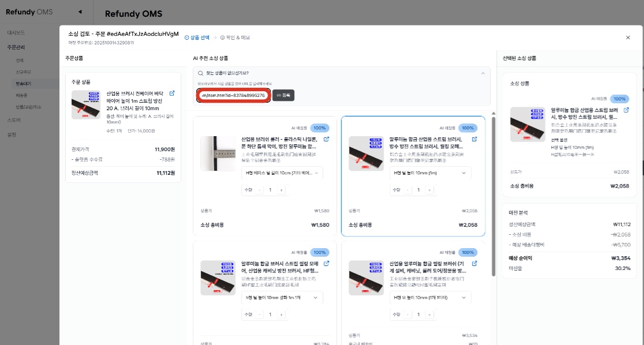This screenshot has height=345, width=644.
Task: Click the AI 추천 소싱 상품 list scrollbar
Action: [x=493, y=197]
